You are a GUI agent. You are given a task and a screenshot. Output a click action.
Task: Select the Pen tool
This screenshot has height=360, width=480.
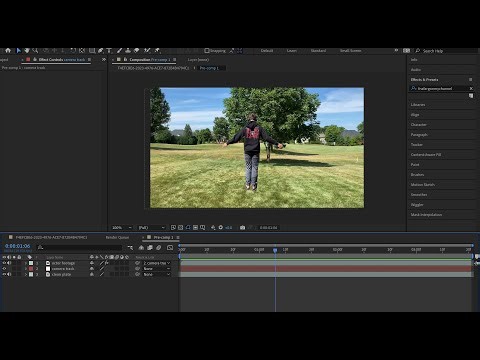[x=100, y=50]
